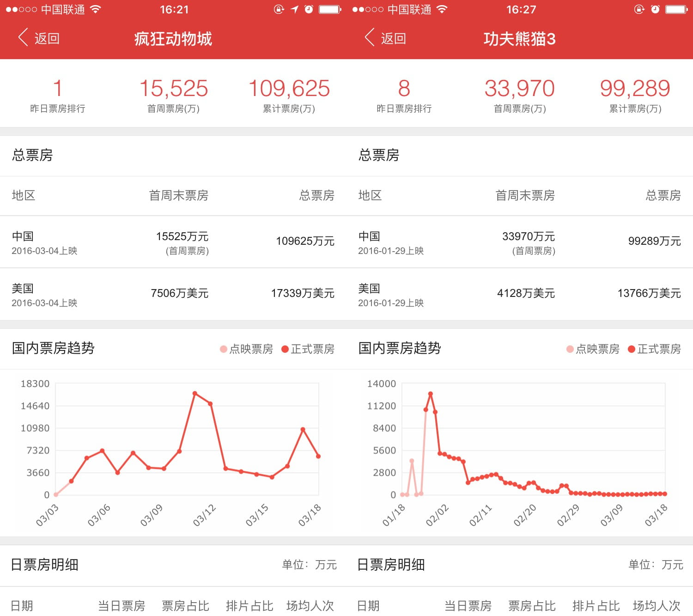Toggle 点映票房 legend in 功夫熊猫3 chart

593,349
